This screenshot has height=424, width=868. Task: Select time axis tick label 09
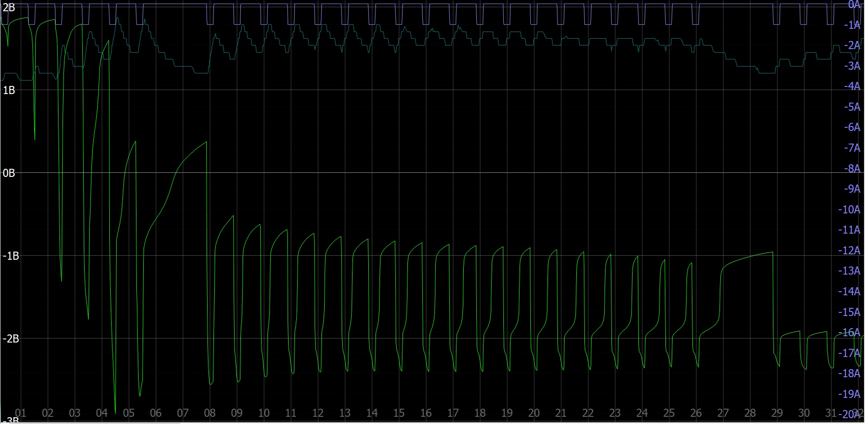coord(237,413)
